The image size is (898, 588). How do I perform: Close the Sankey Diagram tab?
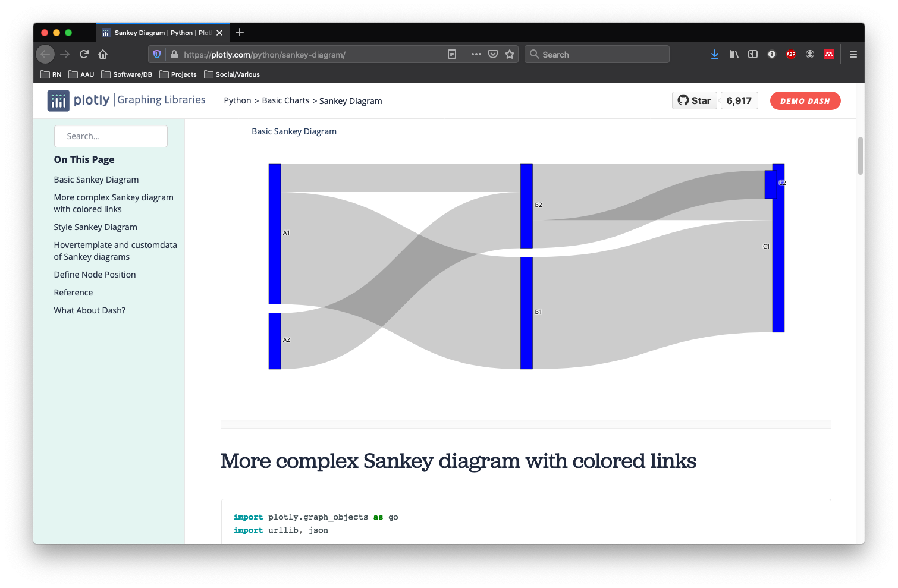(219, 33)
